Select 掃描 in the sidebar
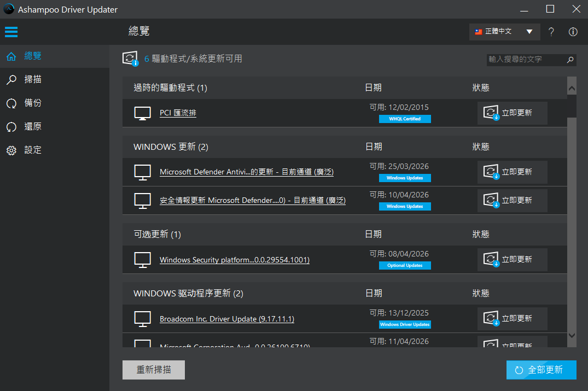The height and width of the screenshot is (391, 588). [55, 79]
